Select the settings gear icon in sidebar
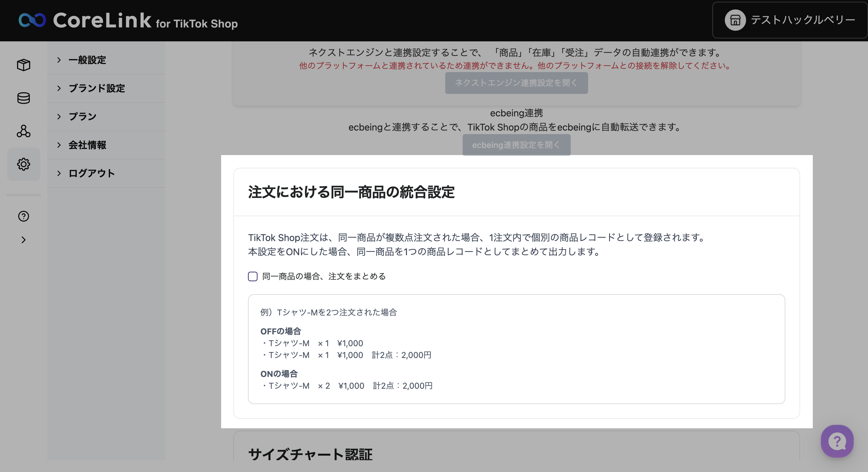Screen dimensions: 868x472 (x=24, y=164)
